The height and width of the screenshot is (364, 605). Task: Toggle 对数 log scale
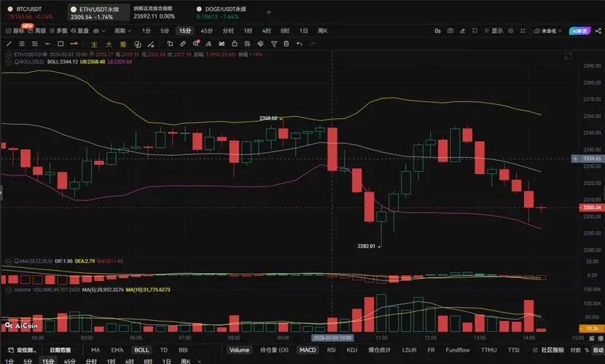(575, 350)
